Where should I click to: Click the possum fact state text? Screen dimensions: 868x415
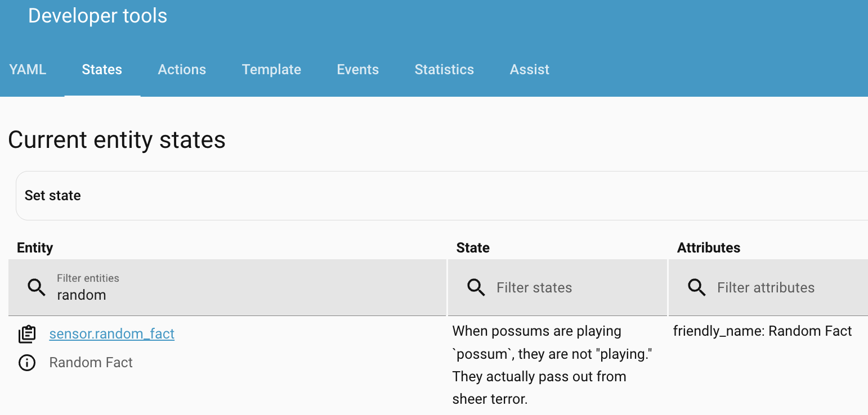pos(552,365)
